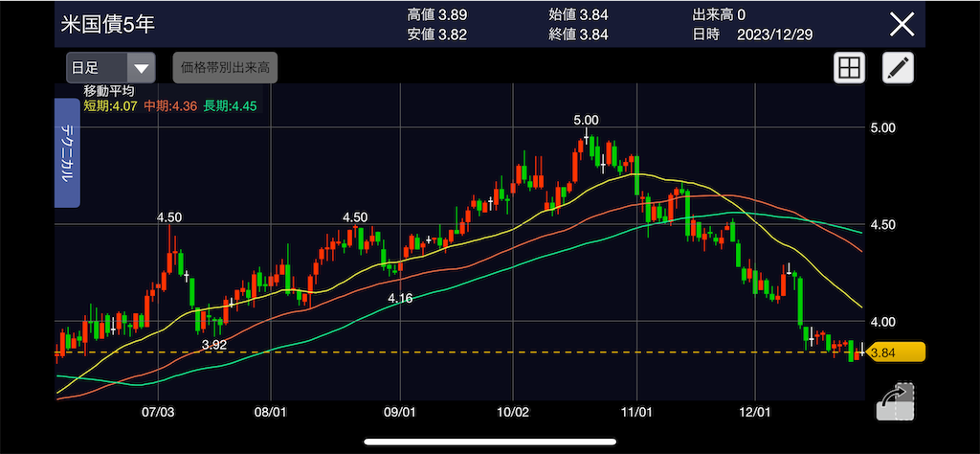The image size is (980, 454).
Task: Select the pencil drawing tool
Action: [898, 68]
